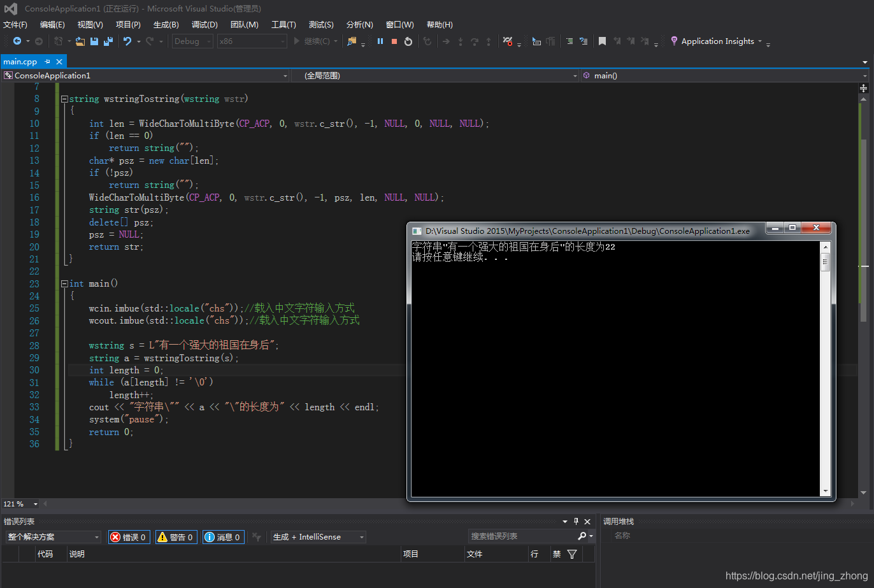Click the Break All pause icon
The height and width of the screenshot is (588, 874).
tap(379, 41)
